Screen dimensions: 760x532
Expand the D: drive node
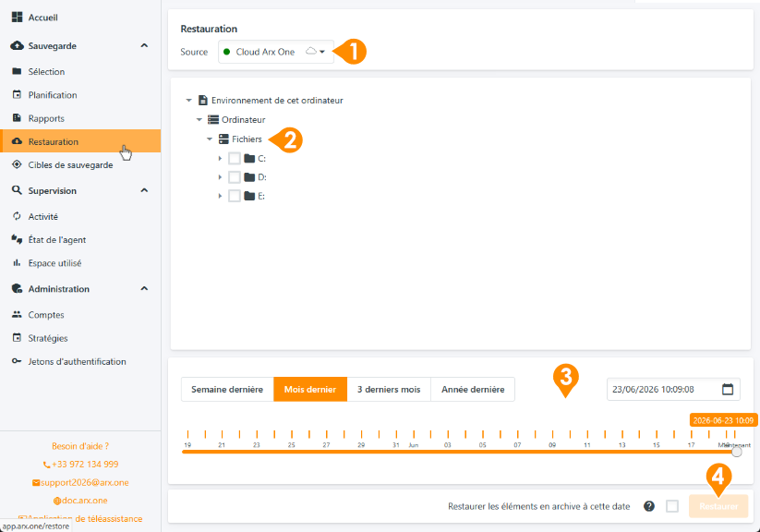pos(220,177)
